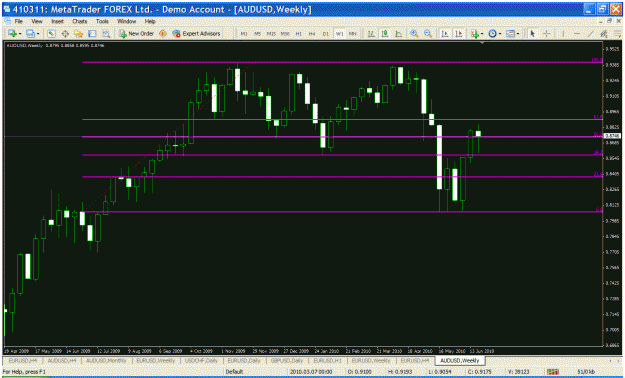Click the Templates icon
This screenshot has height=378, width=625.
point(510,34)
